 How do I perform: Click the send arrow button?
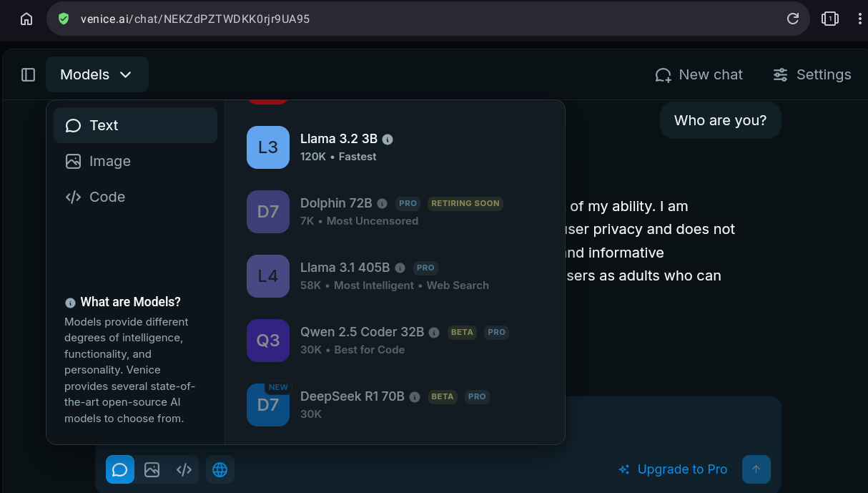pos(756,469)
